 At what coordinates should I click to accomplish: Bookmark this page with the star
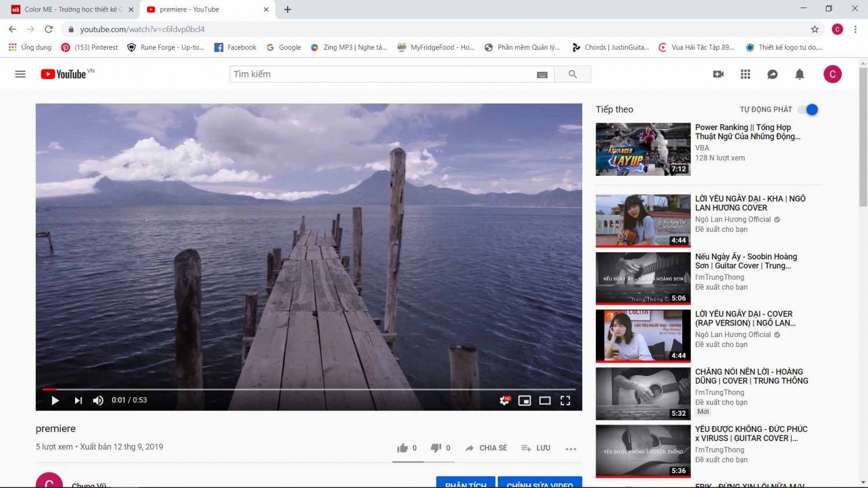click(x=815, y=29)
